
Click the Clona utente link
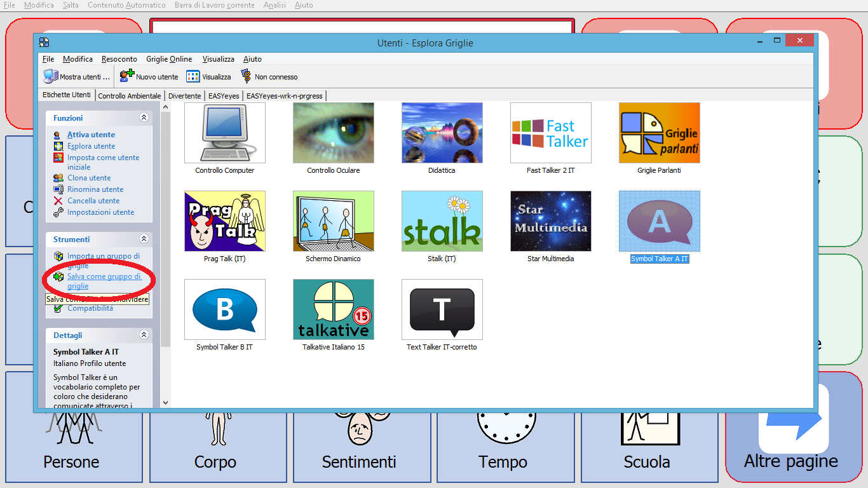pyautogui.click(x=89, y=178)
